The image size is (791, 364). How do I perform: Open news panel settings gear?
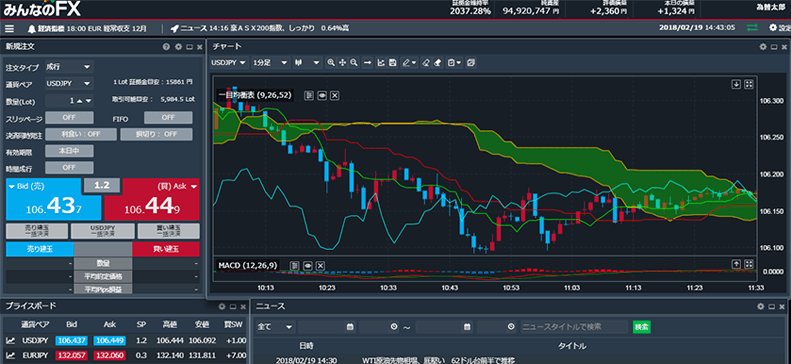[761, 307]
